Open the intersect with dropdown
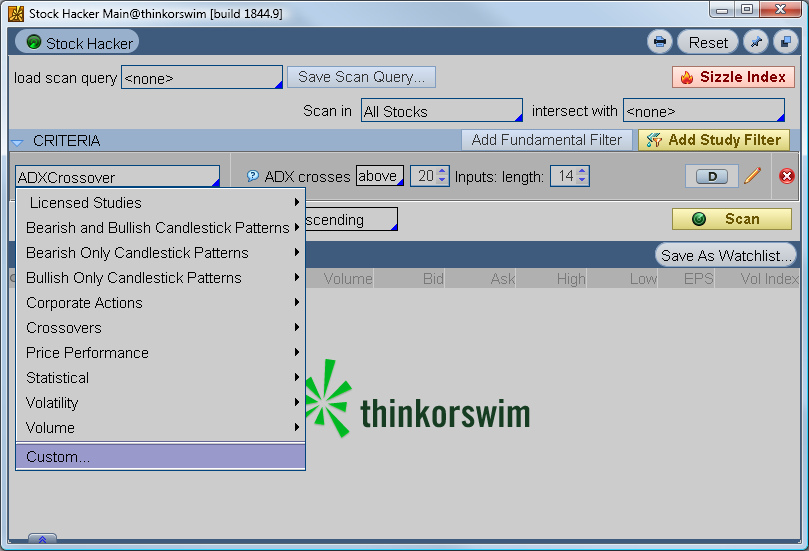This screenshot has height=551, width=809. point(704,110)
